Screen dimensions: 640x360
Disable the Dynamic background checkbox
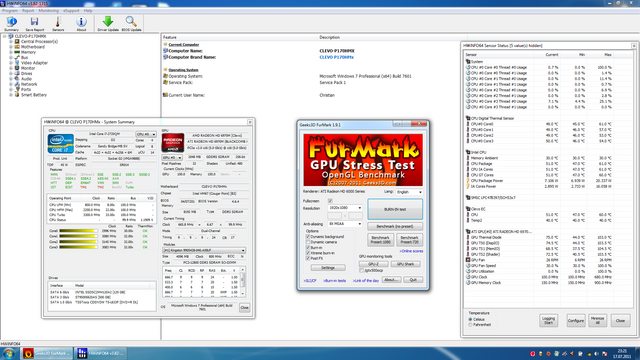(308, 237)
